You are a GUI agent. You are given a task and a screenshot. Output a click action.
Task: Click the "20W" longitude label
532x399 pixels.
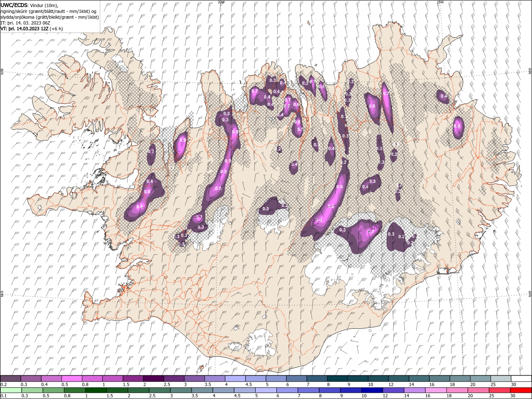(221, 2)
